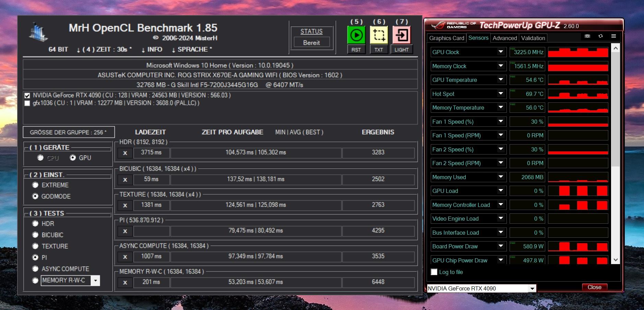Image resolution: width=644 pixels, height=310 pixels.
Task: Open Board Power Draw dropdown arrow
Action: pyautogui.click(x=501, y=246)
